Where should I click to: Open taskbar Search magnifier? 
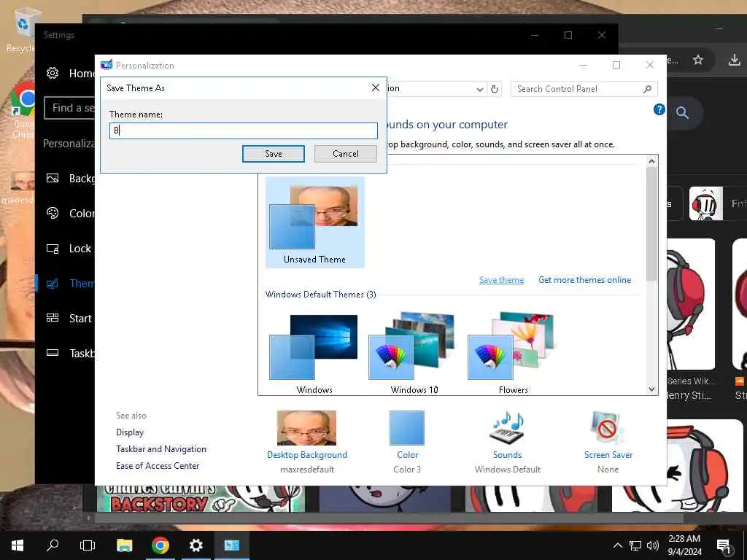click(x=53, y=545)
